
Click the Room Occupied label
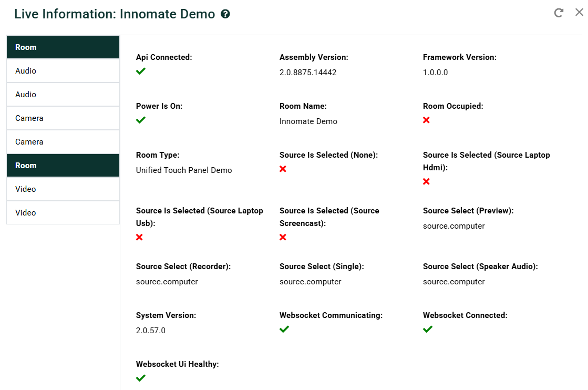click(453, 106)
